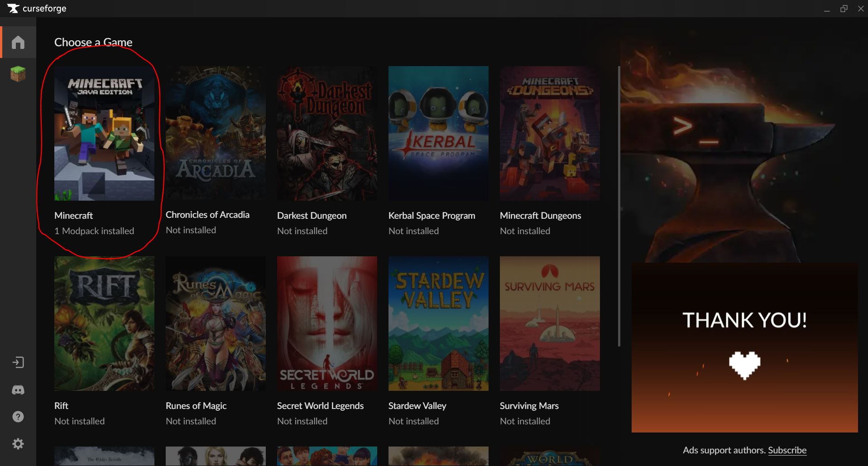Click the Stardew Valley title text
This screenshot has height=466, width=868.
tap(417, 406)
